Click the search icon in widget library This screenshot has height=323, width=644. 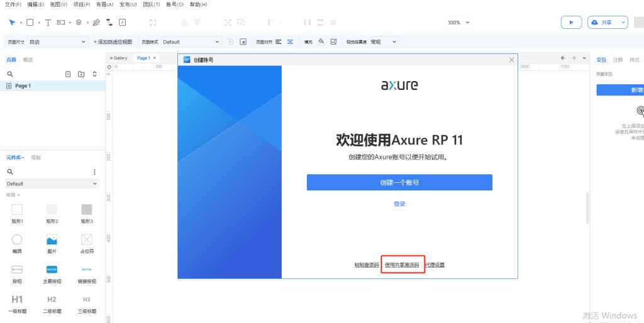10,172
